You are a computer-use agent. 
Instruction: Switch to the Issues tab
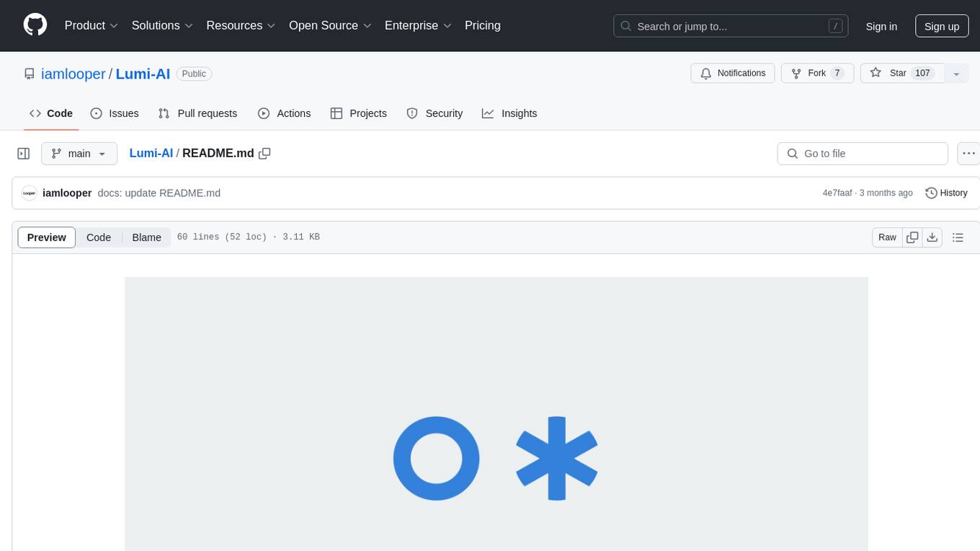coord(115,113)
